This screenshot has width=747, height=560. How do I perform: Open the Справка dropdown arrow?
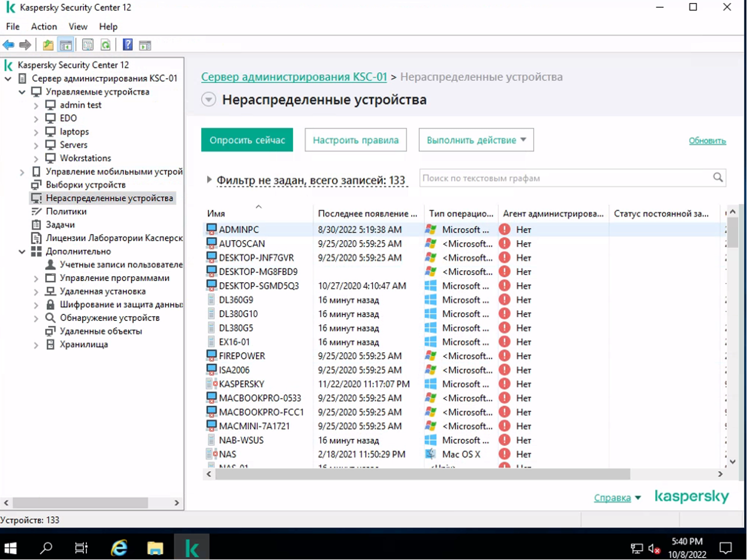(x=638, y=498)
